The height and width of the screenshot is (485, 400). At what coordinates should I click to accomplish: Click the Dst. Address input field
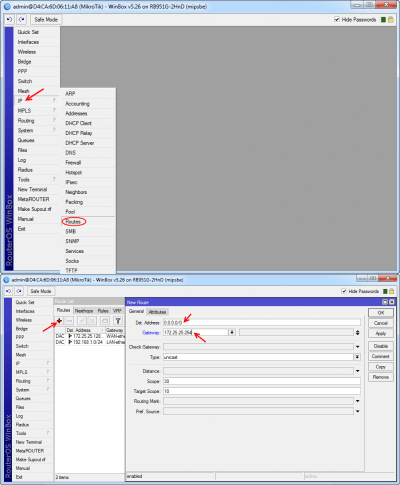(x=262, y=323)
